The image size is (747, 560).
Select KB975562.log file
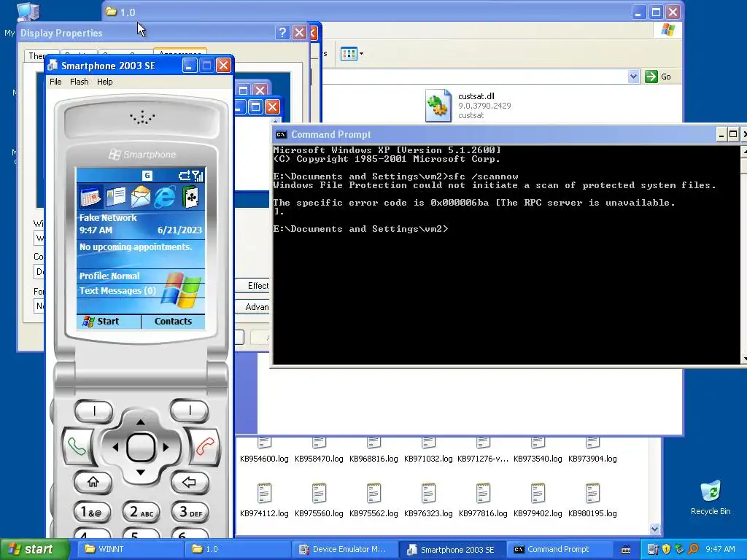click(x=373, y=500)
